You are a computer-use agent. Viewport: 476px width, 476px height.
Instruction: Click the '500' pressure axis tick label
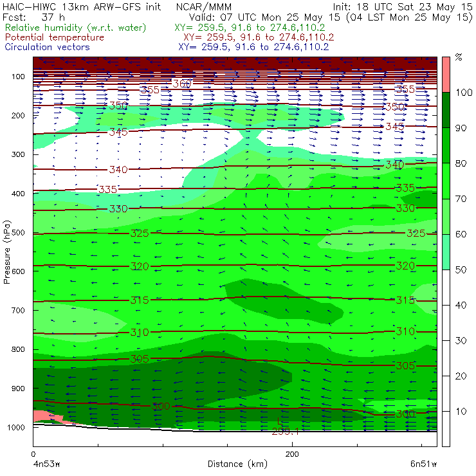point(18,233)
